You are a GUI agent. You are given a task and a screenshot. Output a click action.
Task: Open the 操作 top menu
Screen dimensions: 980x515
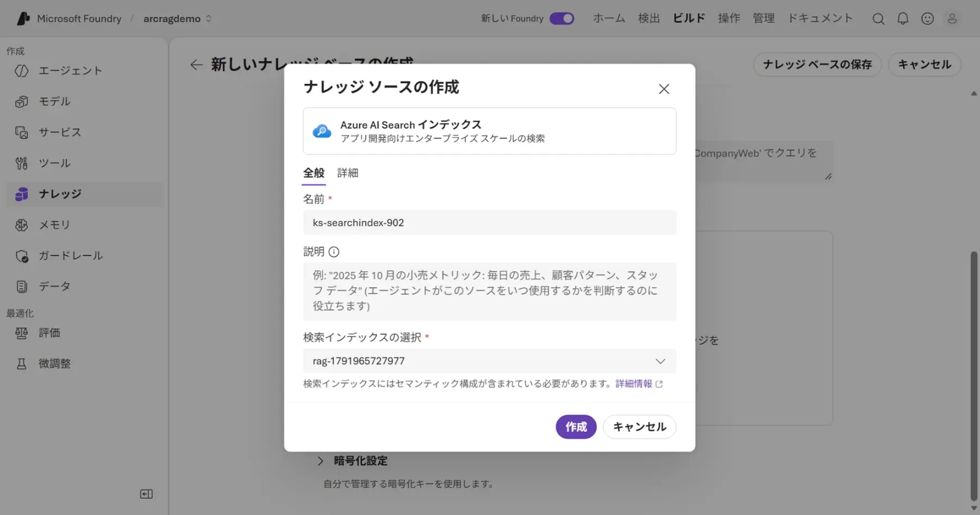coord(729,18)
